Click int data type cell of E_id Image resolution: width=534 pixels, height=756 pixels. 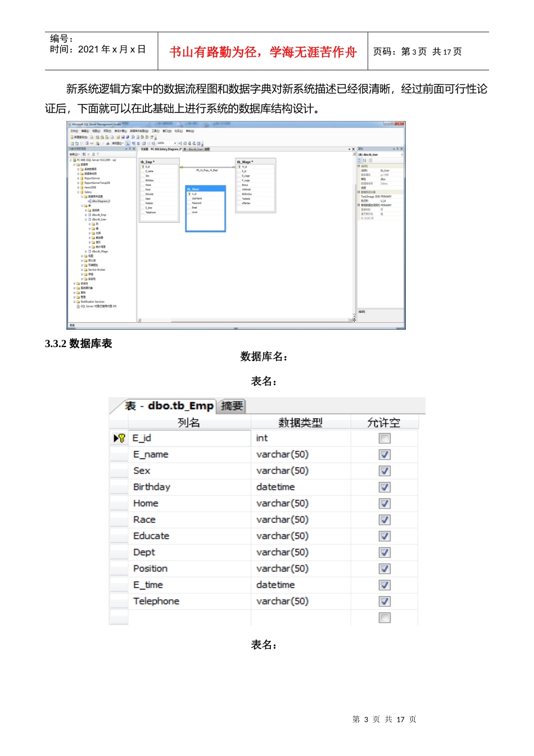pyautogui.click(x=301, y=438)
